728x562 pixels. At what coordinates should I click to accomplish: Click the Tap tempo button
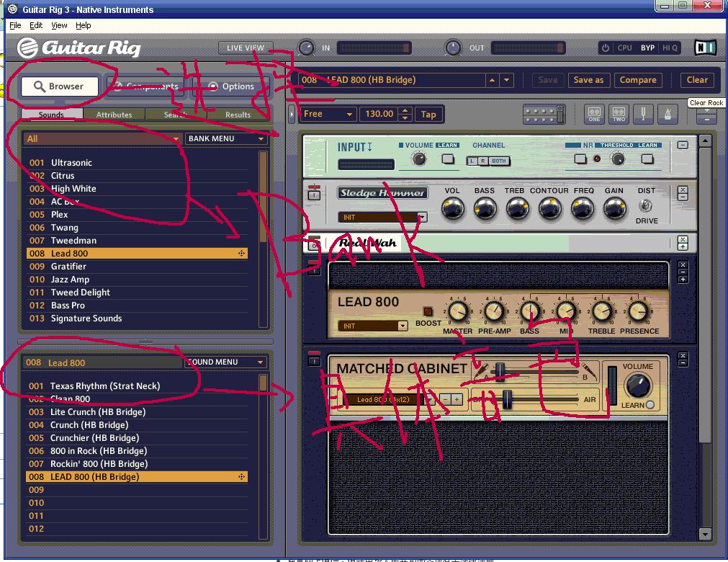(x=428, y=115)
